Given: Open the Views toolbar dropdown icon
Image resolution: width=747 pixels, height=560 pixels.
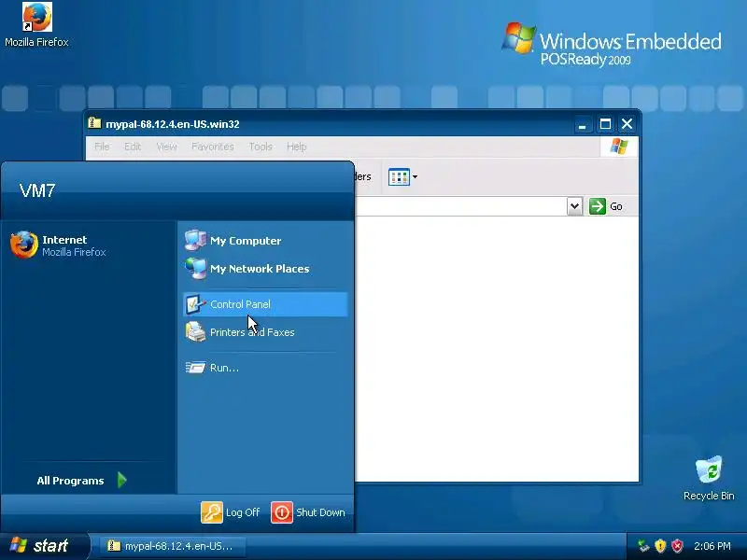Looking at the screenshot, I should point(402,176).
